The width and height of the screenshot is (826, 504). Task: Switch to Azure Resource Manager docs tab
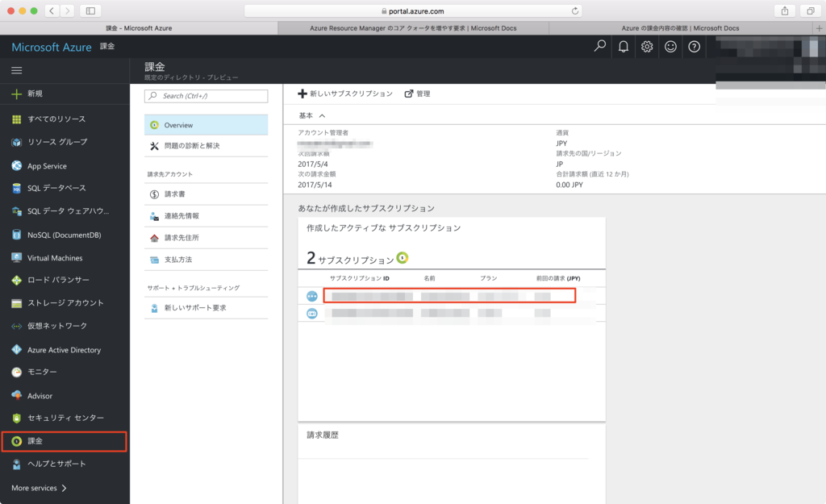click(412, 28)
